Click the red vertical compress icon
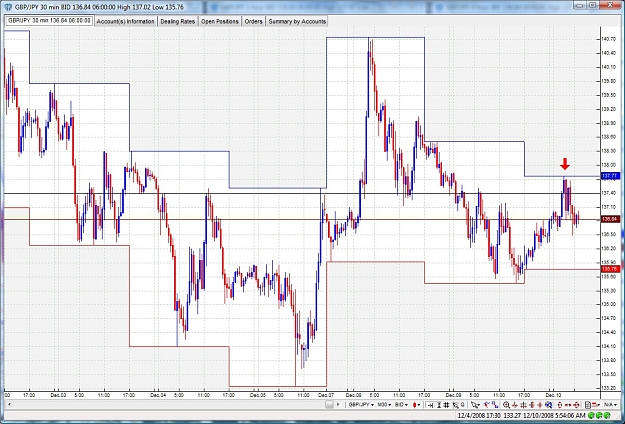 pyautogui.click(x=532, y=405)
